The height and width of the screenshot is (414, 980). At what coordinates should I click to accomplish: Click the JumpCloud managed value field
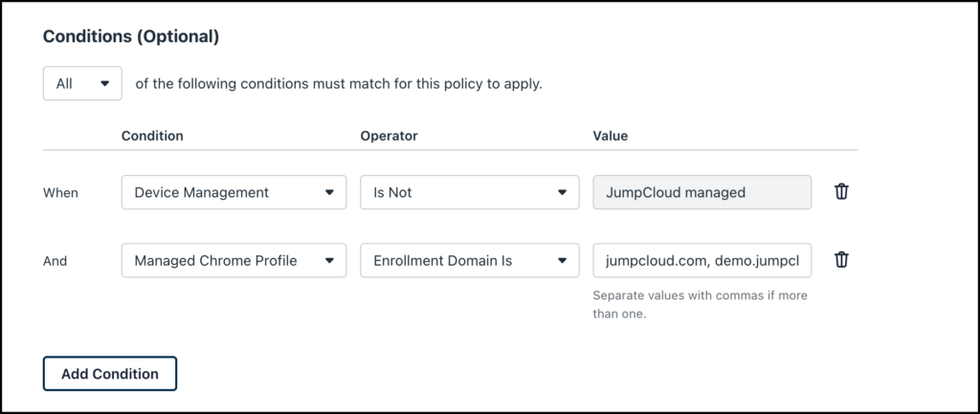tap(702, 192)
